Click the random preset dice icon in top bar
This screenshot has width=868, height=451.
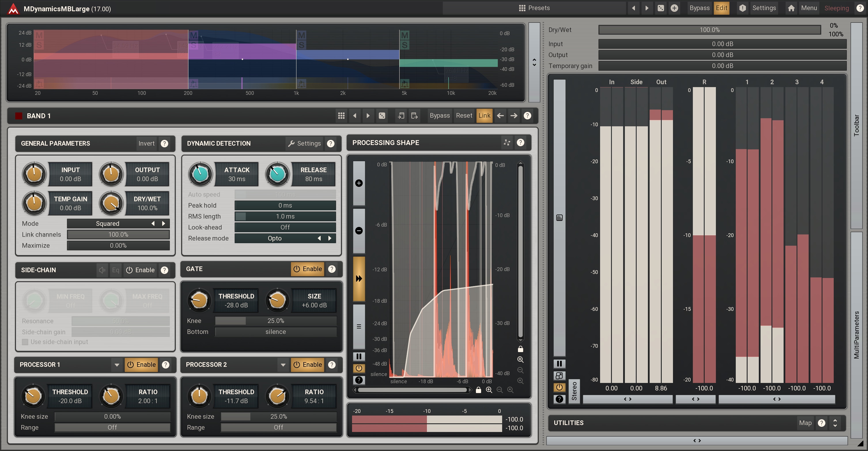coord(660,8)
